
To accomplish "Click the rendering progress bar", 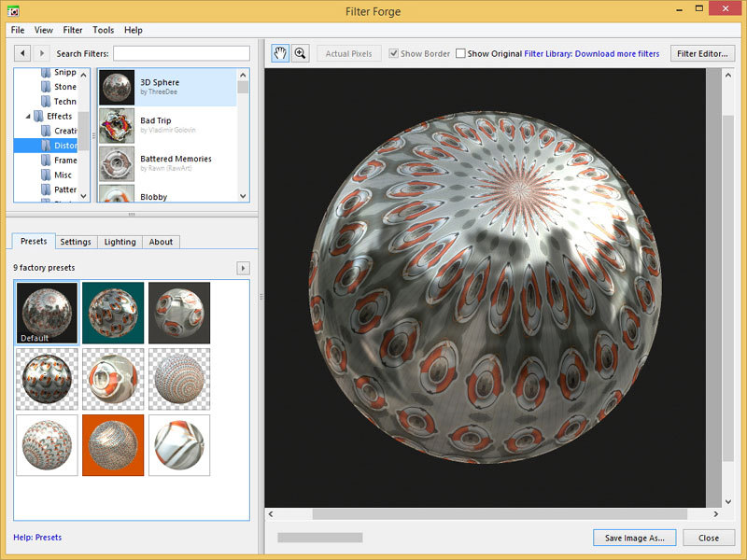I will coord(320,538).
